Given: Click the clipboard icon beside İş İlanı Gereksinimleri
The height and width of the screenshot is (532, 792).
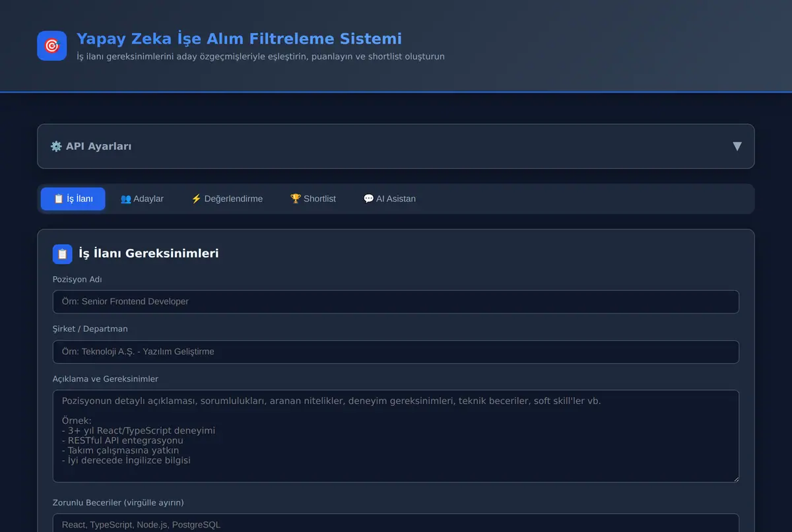Looking at the screenshot, I should point(63,253).
